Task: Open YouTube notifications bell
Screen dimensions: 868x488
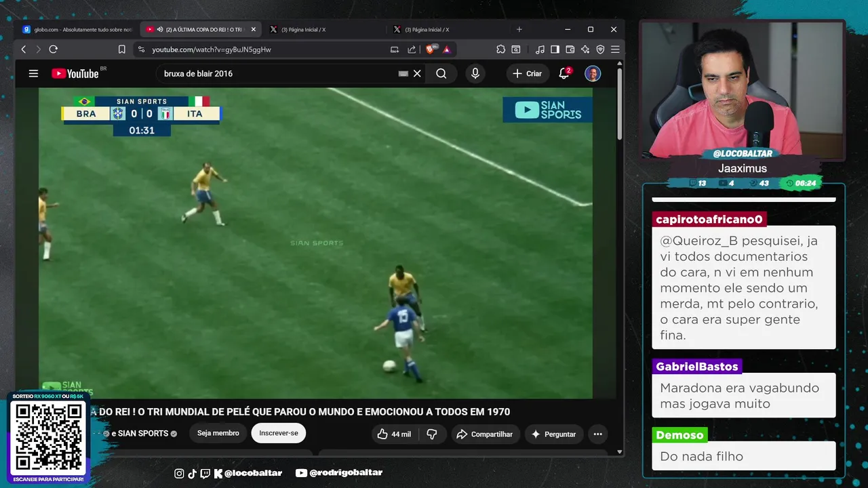Action: [x=564, y=73]
